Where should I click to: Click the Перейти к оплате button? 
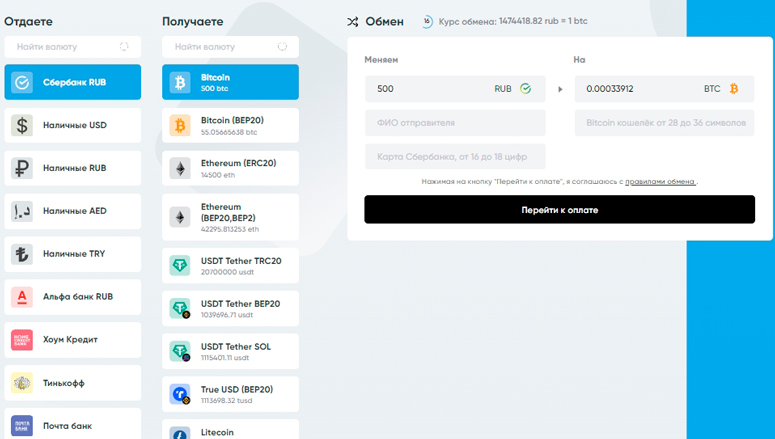pyautogui.click(x=560, y=210)
